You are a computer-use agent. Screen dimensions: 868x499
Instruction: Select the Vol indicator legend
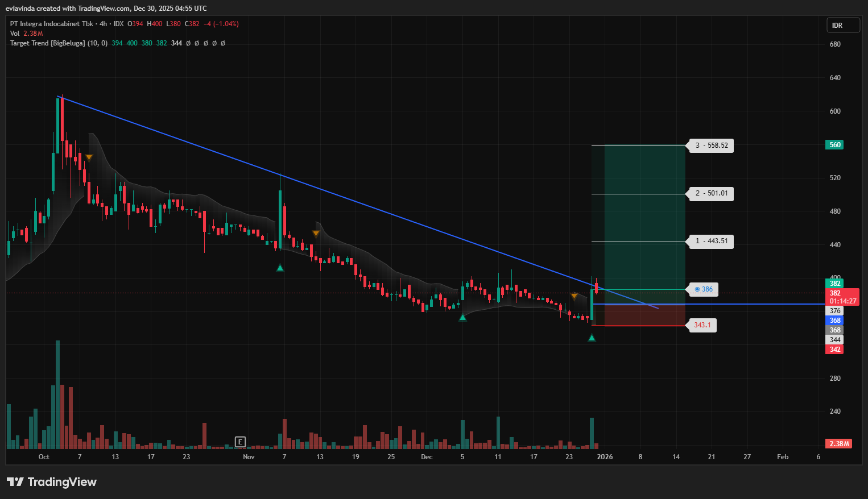(x=15, y=34)
